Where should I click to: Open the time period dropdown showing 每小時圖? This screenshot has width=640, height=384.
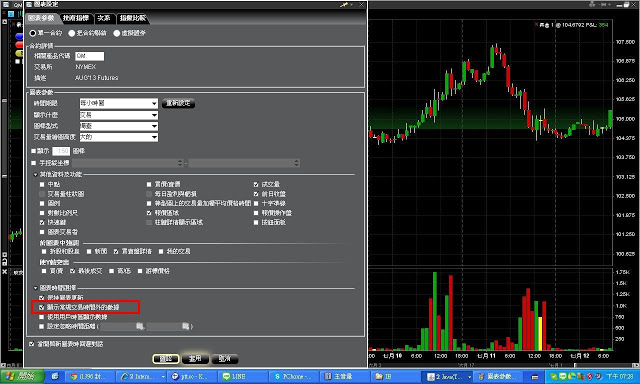coord(119,103)
